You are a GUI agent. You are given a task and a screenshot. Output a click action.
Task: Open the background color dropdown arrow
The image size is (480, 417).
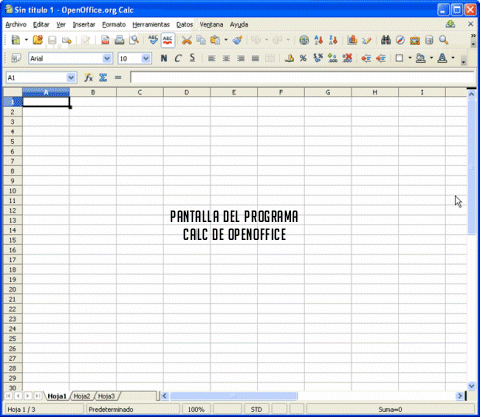click(x=431, y=59)
